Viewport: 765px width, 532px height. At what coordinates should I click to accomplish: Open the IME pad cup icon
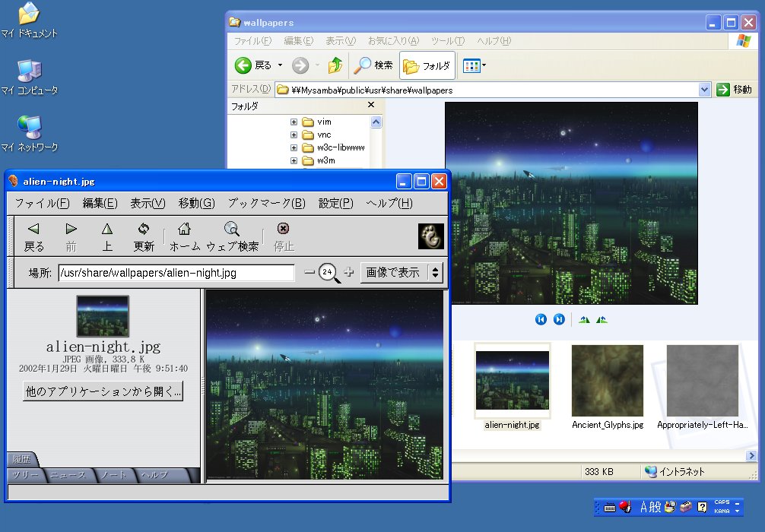click(x=671, y=507)
